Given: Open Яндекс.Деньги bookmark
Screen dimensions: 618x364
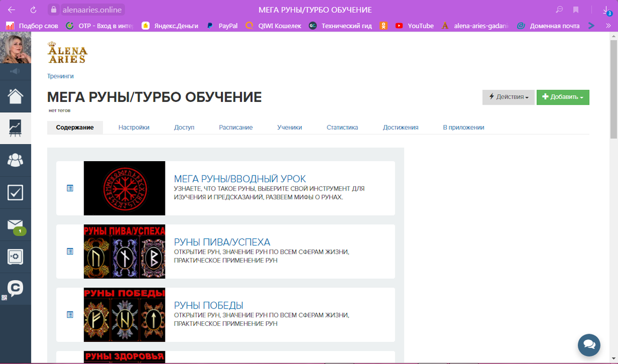Looking at the screenshot, I should pos(170,25).
